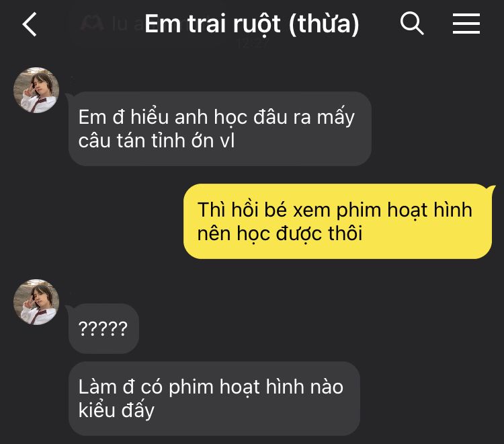Screen dimensions: 504x444
Task: Tap the ????? message bubble
Action: click(103, 328)
